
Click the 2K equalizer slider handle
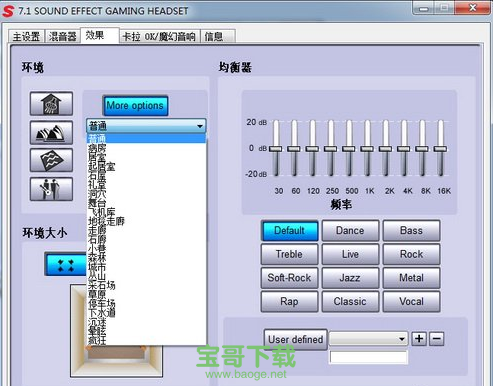point(385,149)
